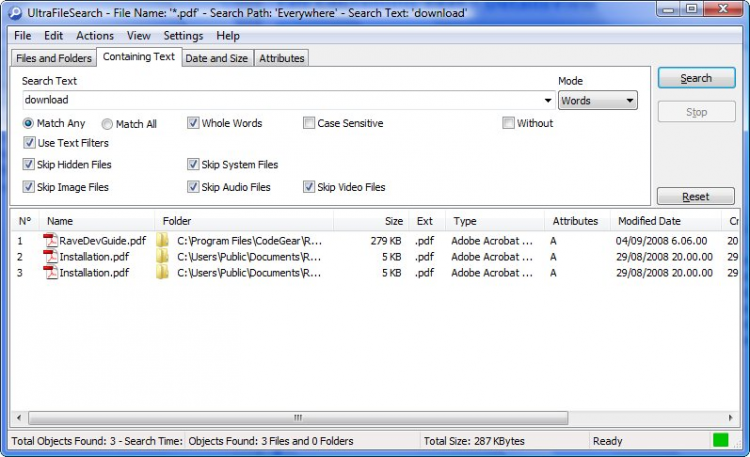
Task: Uncheck Skip Hidden Files
Action: pos(29,165)
